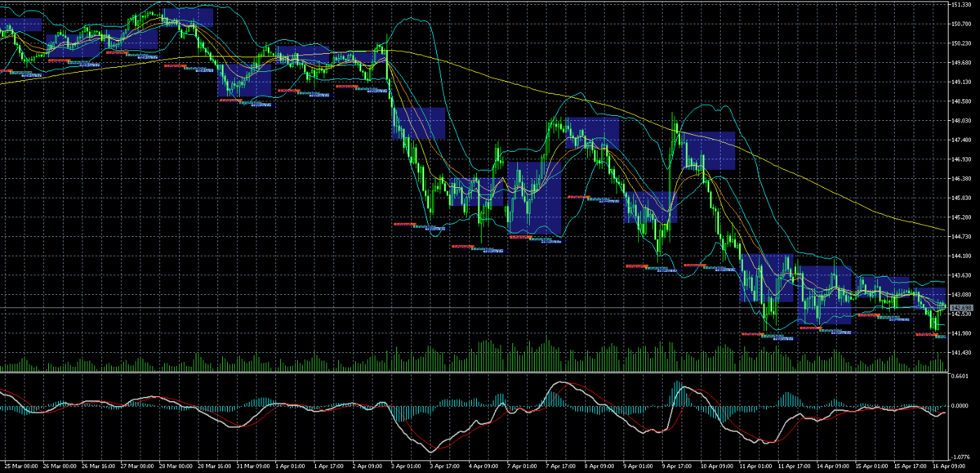Click the 143.630 price level label

click(962, 275)
